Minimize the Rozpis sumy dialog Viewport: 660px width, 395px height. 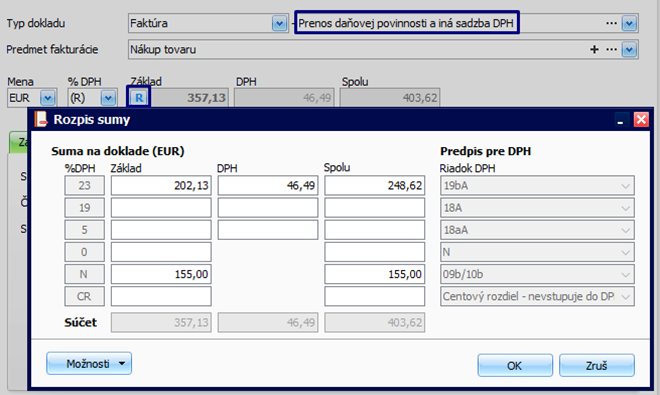(620, 120)
